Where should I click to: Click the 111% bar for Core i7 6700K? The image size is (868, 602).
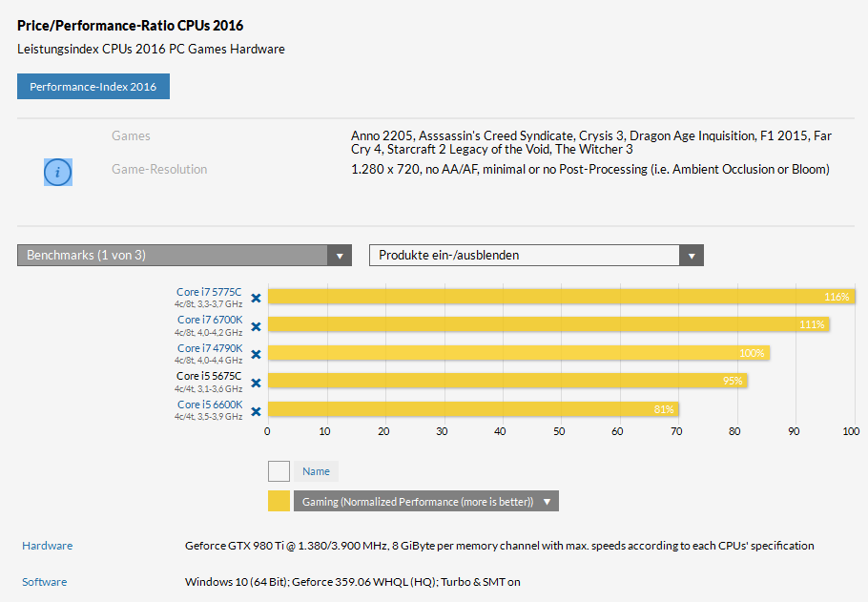(548, 324)
